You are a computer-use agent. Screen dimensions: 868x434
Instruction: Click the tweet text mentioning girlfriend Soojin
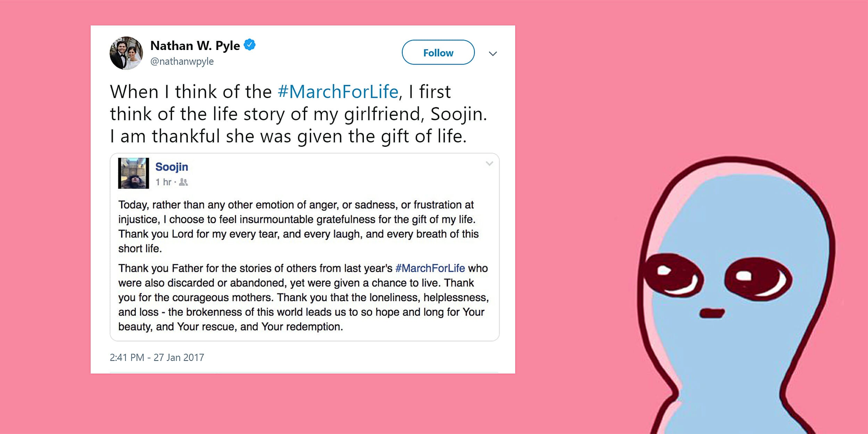click(x=299, y=114)
